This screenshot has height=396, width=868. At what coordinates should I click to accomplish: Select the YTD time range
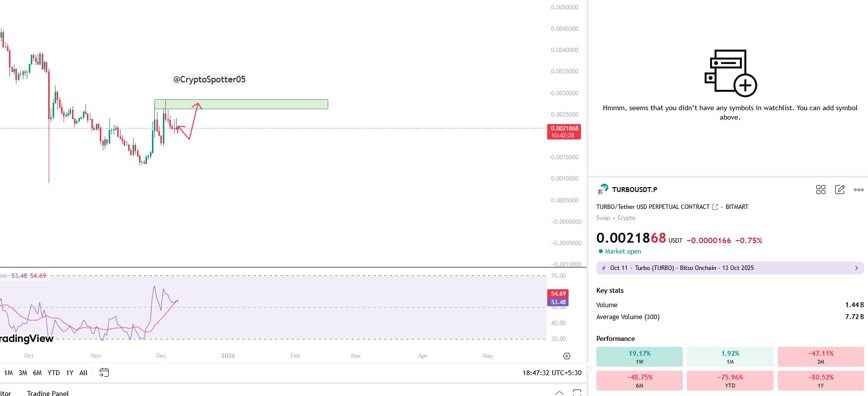(x=54, y=373)
